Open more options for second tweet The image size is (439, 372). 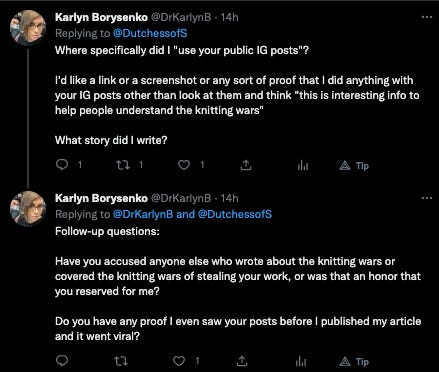[427, 198]
